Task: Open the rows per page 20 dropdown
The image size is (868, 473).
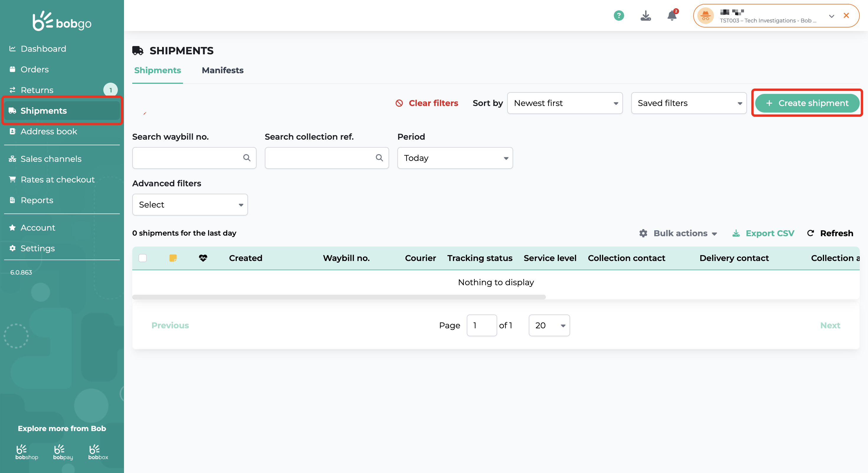Action: click(x=549, y=325)
